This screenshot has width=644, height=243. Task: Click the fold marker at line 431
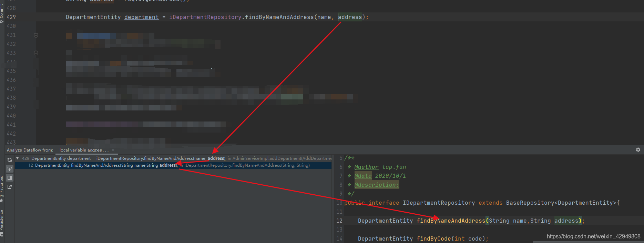click(36, 35)
